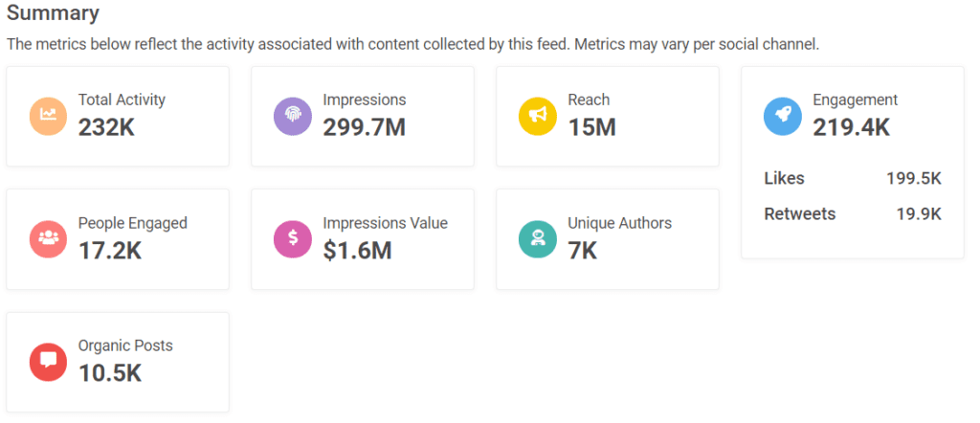Click the Retweets row in Engagement card
980x423 pixels.
click(x=853, y=214)
